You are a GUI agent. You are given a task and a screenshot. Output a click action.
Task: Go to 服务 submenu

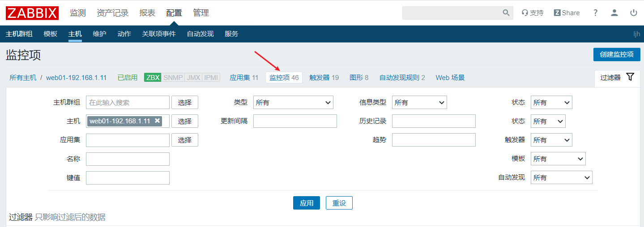coord(232,34)
